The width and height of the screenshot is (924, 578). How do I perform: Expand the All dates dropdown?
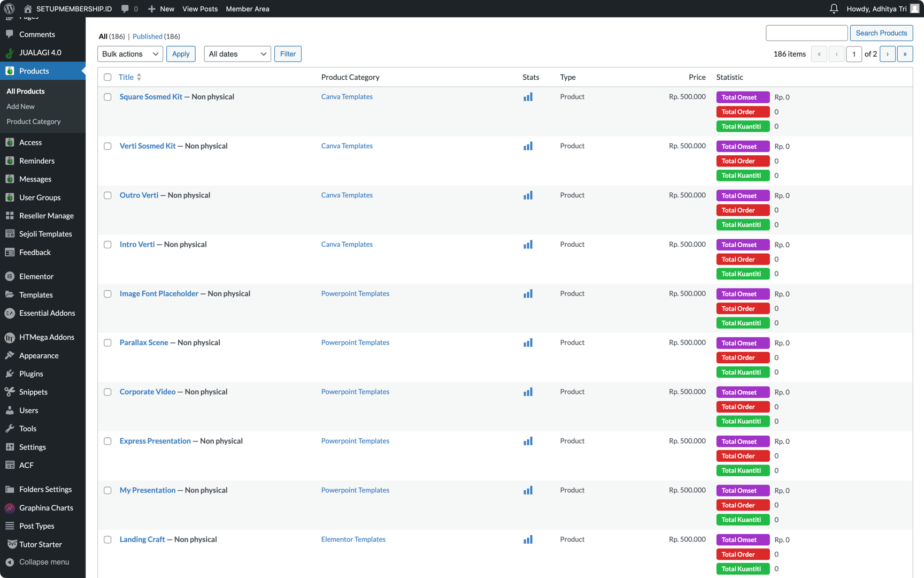237,54
